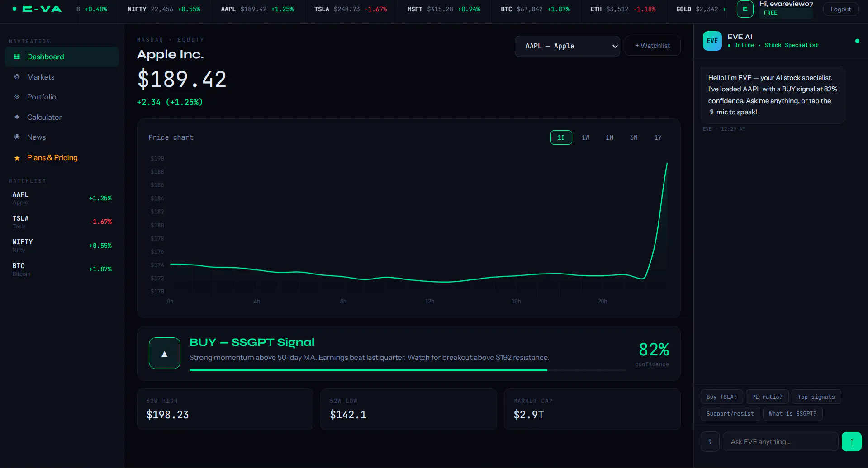The height and width of the screenshot is (468, 868).
Task: Switch chart to 6M range
Action: 634,137
